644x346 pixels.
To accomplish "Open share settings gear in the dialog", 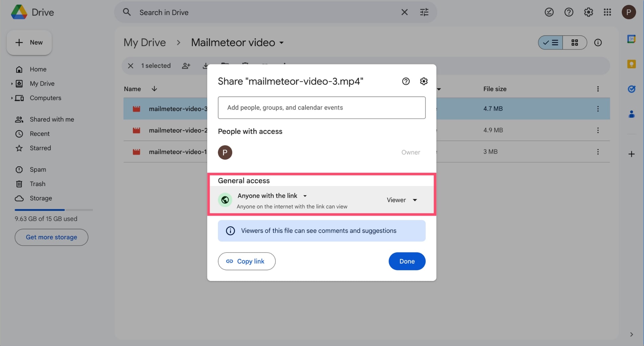I will (x=424, y=81).
